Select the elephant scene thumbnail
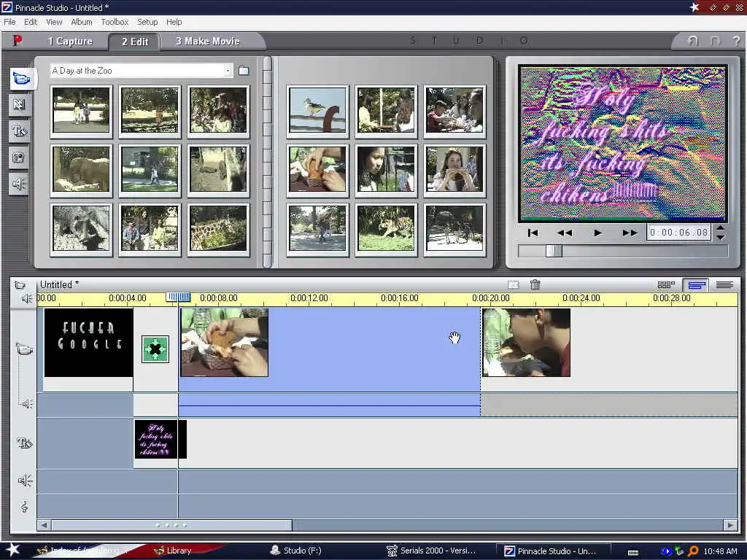Screen dimensions: 747x560 tap(81, 169)
